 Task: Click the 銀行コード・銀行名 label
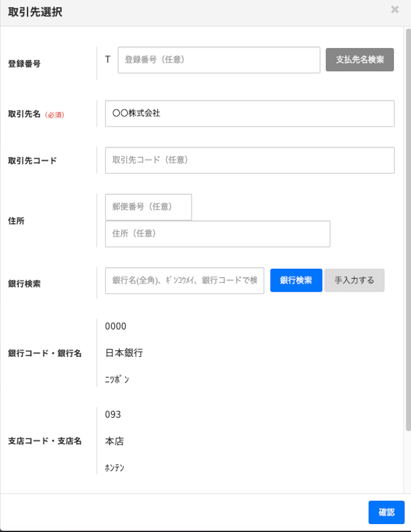coord(45,353)
